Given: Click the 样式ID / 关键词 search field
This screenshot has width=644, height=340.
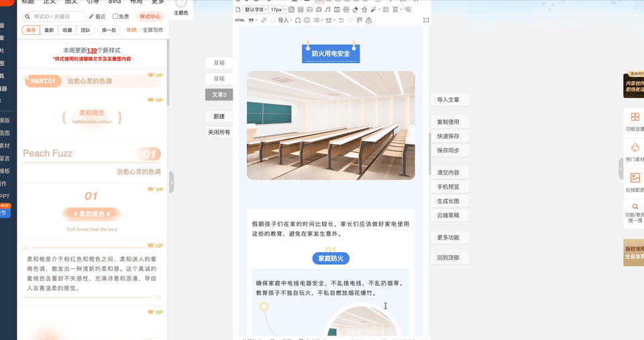Looking at the screenshot, I should coord(54,16).
